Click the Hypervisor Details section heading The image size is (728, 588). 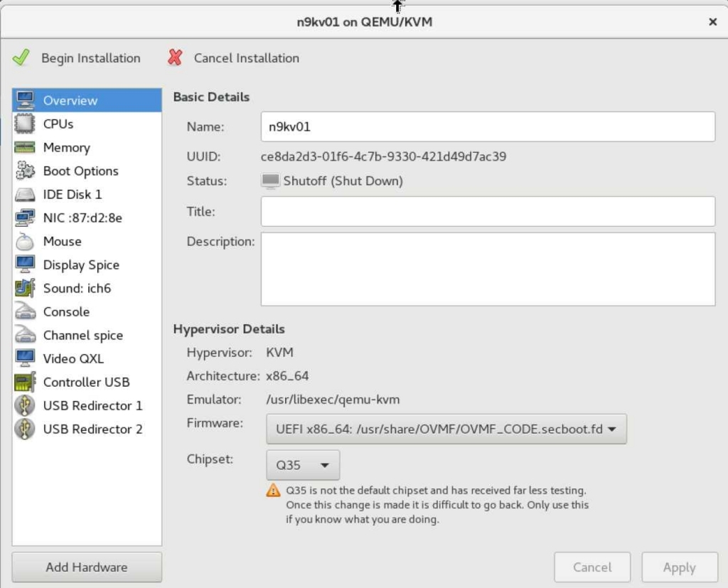coord(229,328)
